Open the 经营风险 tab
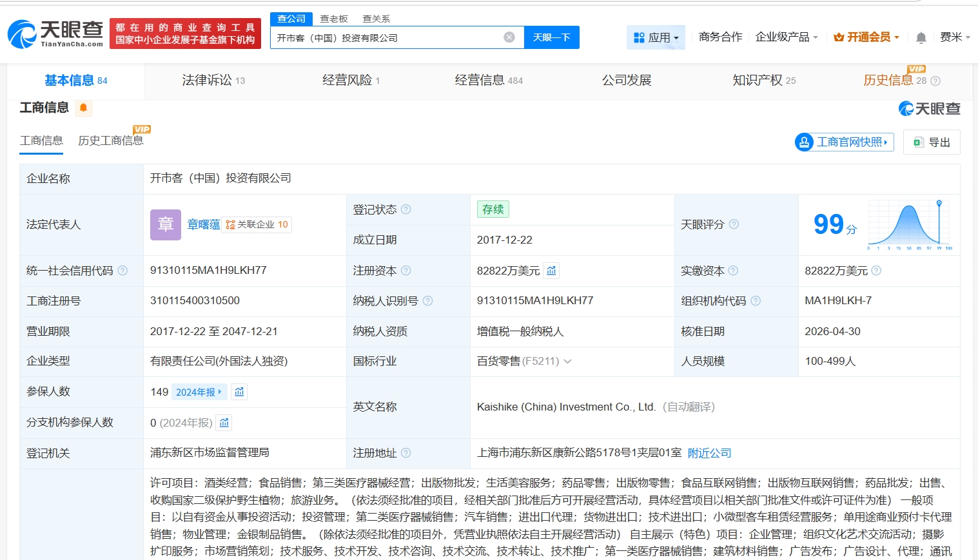The image size is (978, 560). (x=351, y=81)
